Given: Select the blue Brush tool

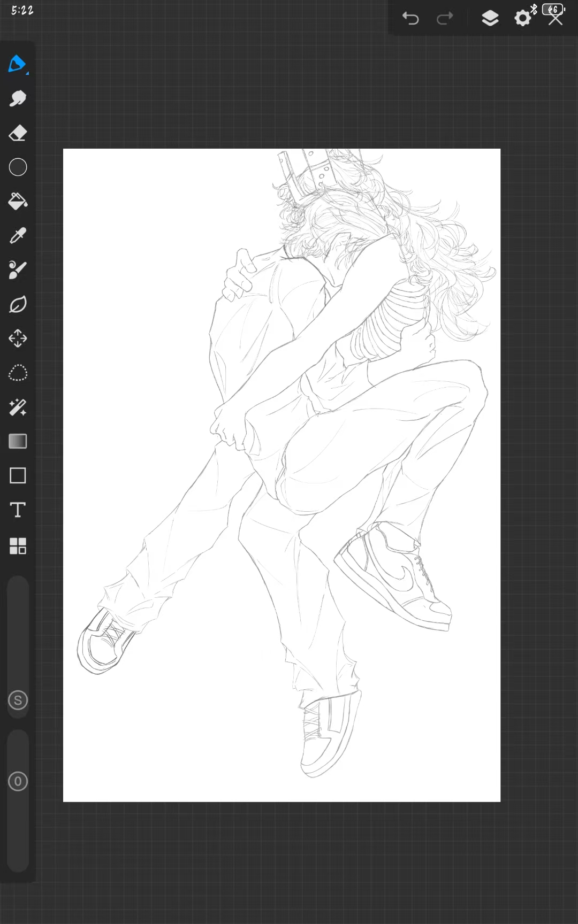Looking at the screenshot, I should pos(17,64).
